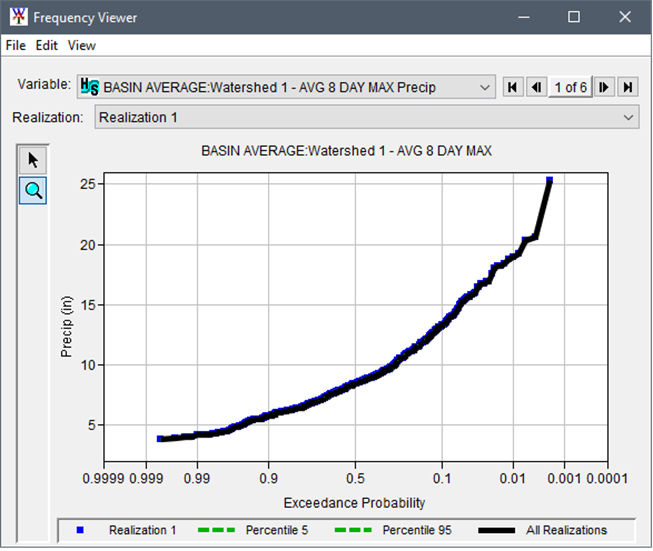Click the Percentile 5 legend label
The height and width of the screenshot is (551, 653).
pyautogui.click(x=277, y=530)
